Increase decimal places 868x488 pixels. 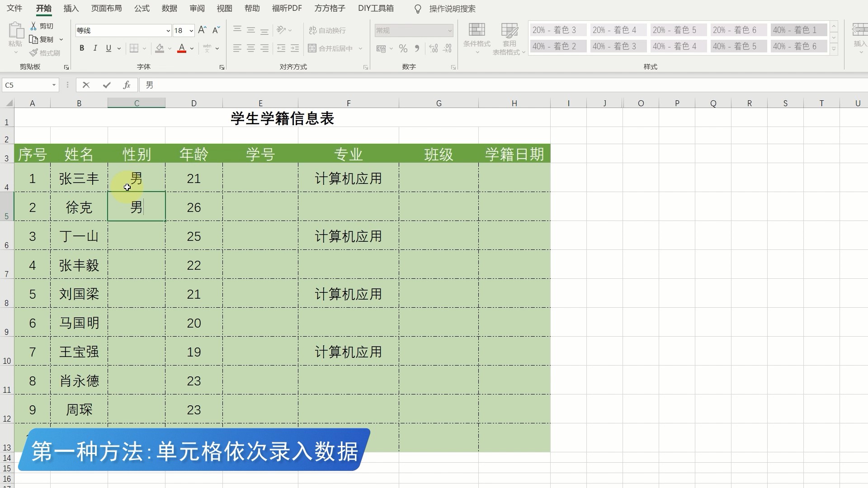[x=434, y=48]
